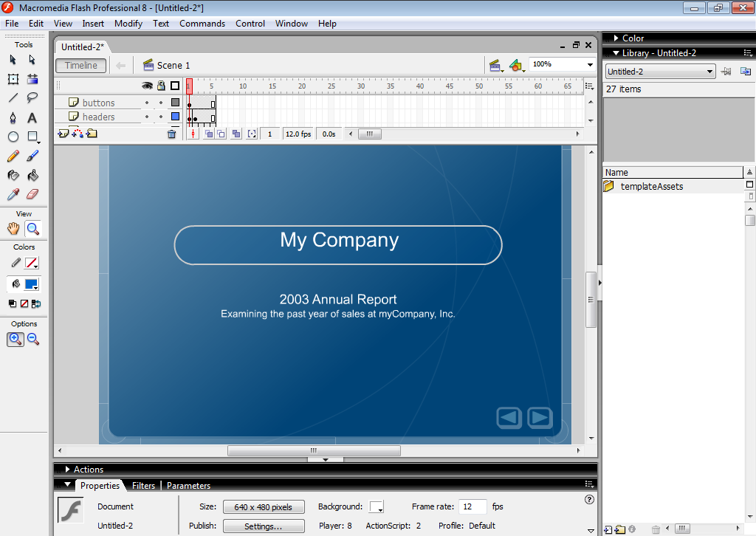Click the Frame rate input field
The height and width of the screenshot is (536, 756).
472,506
